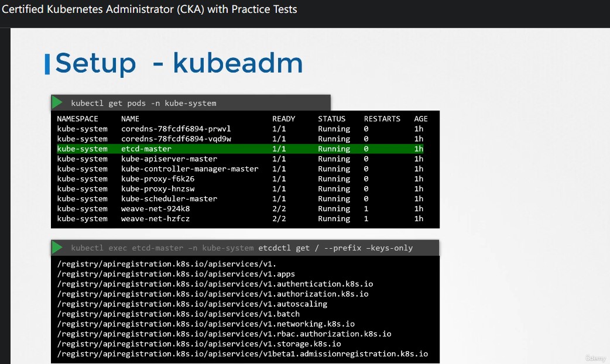Image resolution: width=610 pixels, height=364 pixels.
Task: Click the highlighted etcd-master pod name
Action: pyautogui.click(x=146, y=149)
